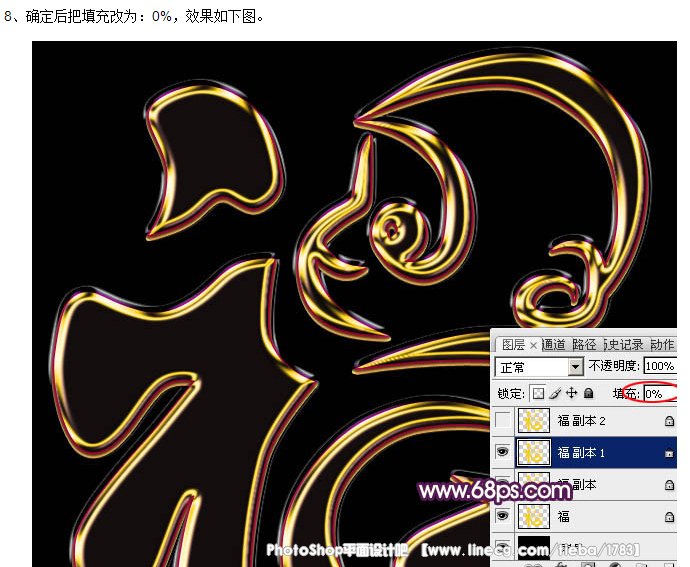
Task: Click the lock all padlock icon
Action: click(589, 394)
